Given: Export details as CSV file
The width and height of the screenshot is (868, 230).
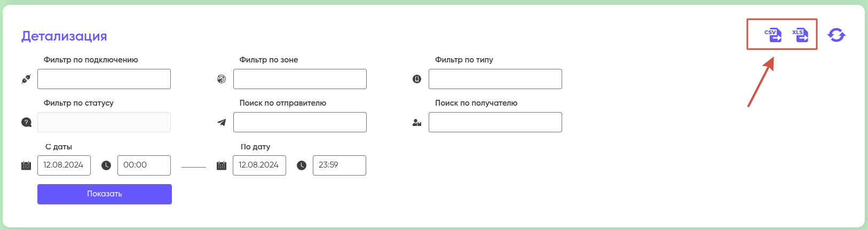Looking at the screenshot, I should point(773,35).
